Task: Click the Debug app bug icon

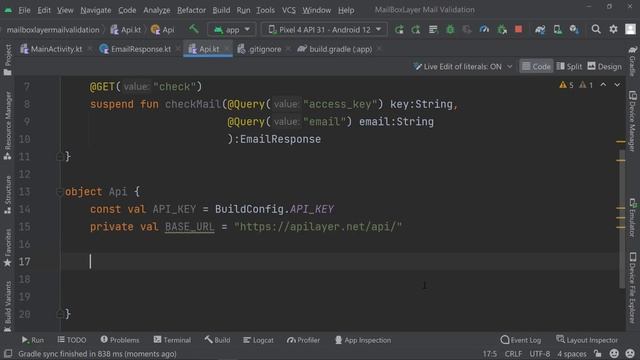Action: point(450,29)
